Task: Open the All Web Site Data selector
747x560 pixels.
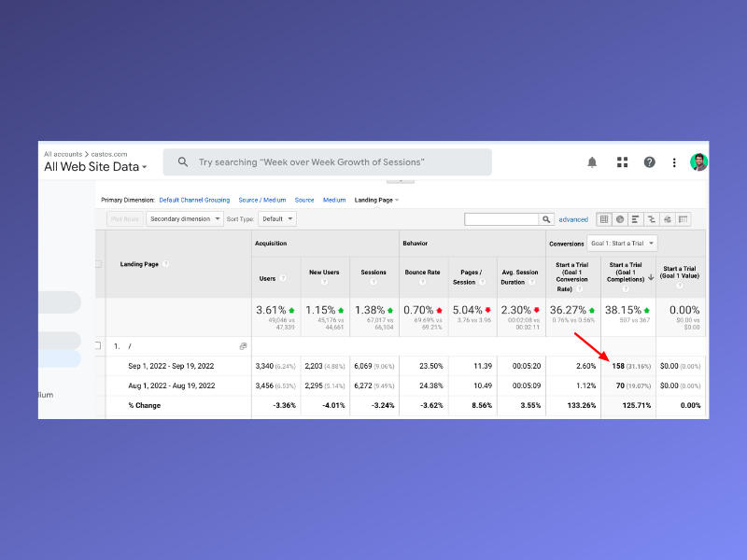Action: (95, 167)
